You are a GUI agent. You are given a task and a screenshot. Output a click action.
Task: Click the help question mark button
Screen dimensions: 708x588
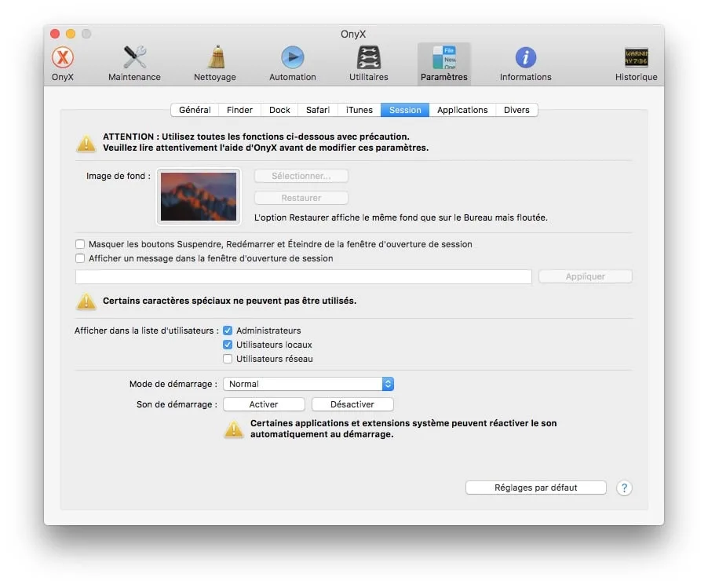click(624, 488)
